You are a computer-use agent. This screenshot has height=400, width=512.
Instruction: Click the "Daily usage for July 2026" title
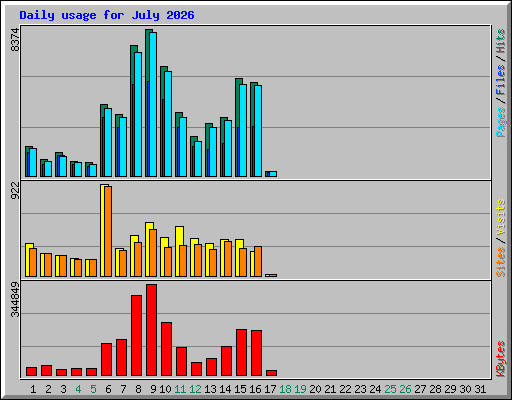coord(107,15)
